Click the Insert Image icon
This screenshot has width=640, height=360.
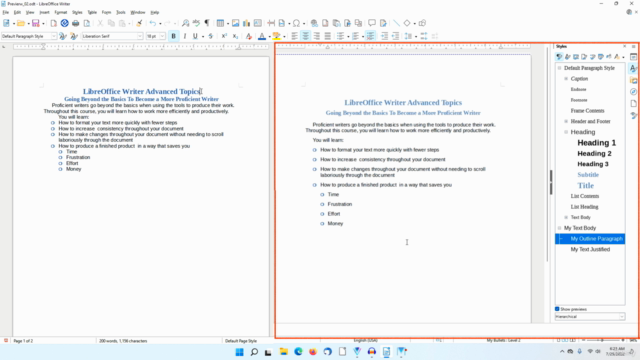click(236, 23)
